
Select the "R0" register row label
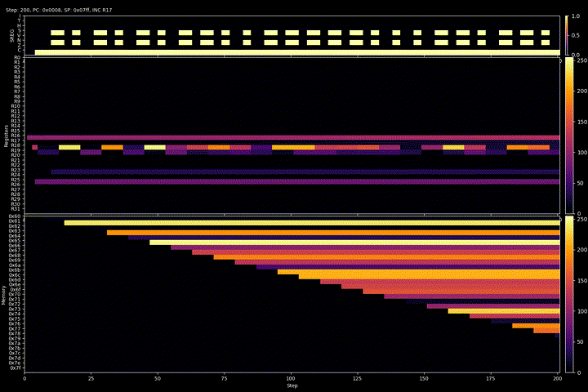point(17,57)
